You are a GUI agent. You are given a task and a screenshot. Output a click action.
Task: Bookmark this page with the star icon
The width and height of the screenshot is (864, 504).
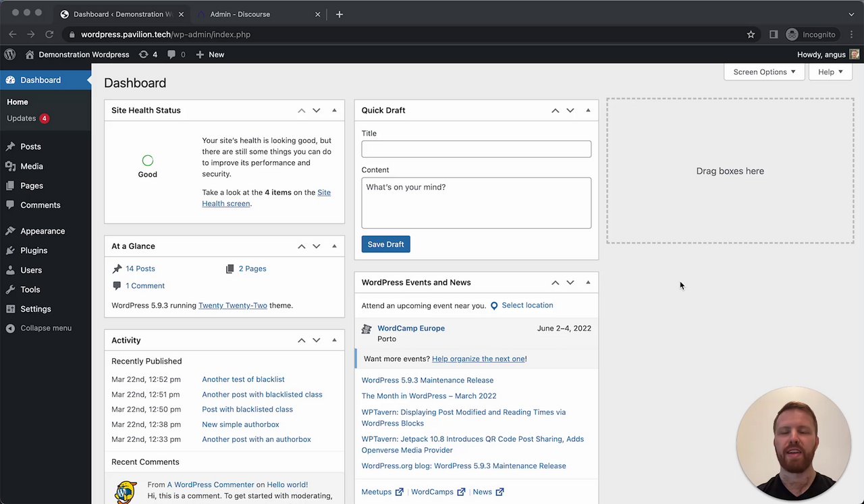tap(751, 34)
